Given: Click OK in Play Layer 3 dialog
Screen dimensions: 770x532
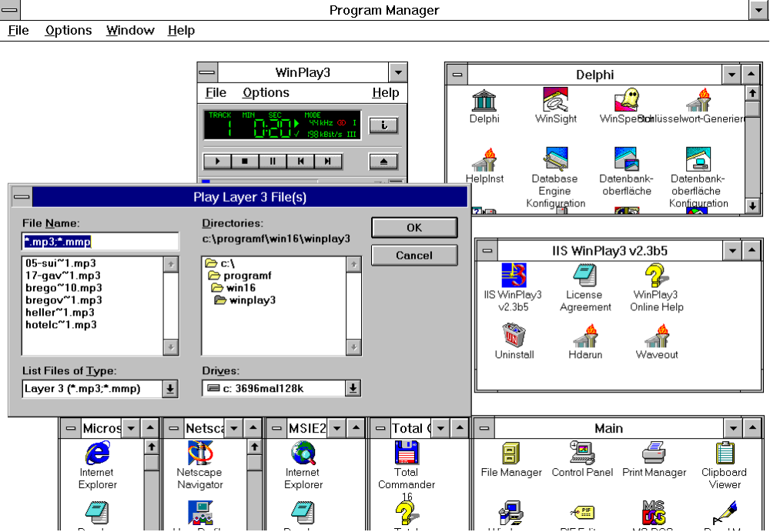Looking at the screenshot, I should click(x=414, y=228).
